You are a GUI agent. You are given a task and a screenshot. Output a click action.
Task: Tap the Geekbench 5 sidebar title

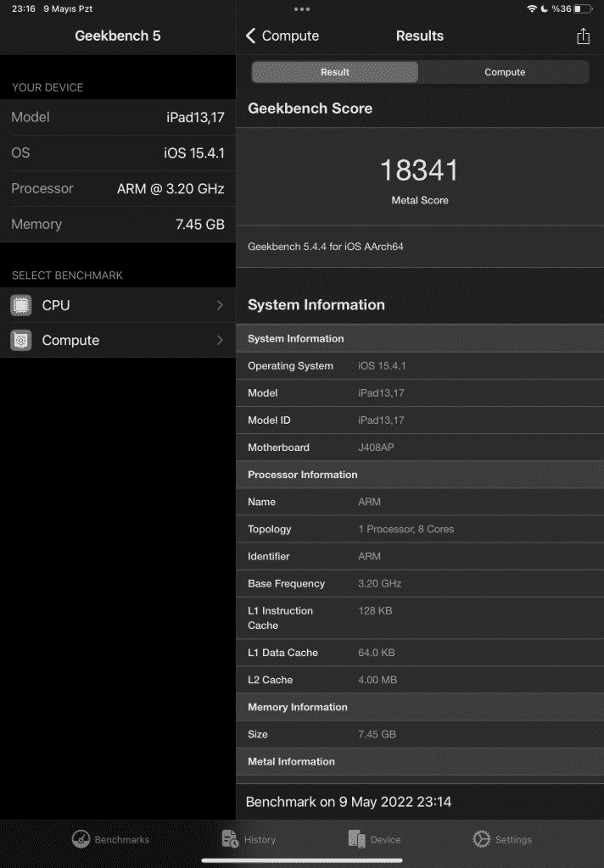[117, 36]
